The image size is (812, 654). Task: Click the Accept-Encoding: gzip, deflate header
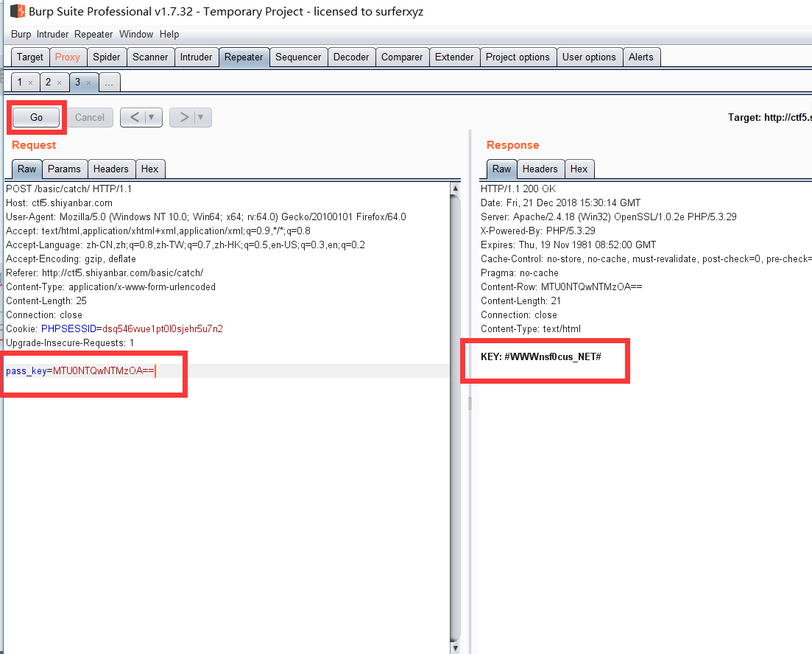(71, 259)
